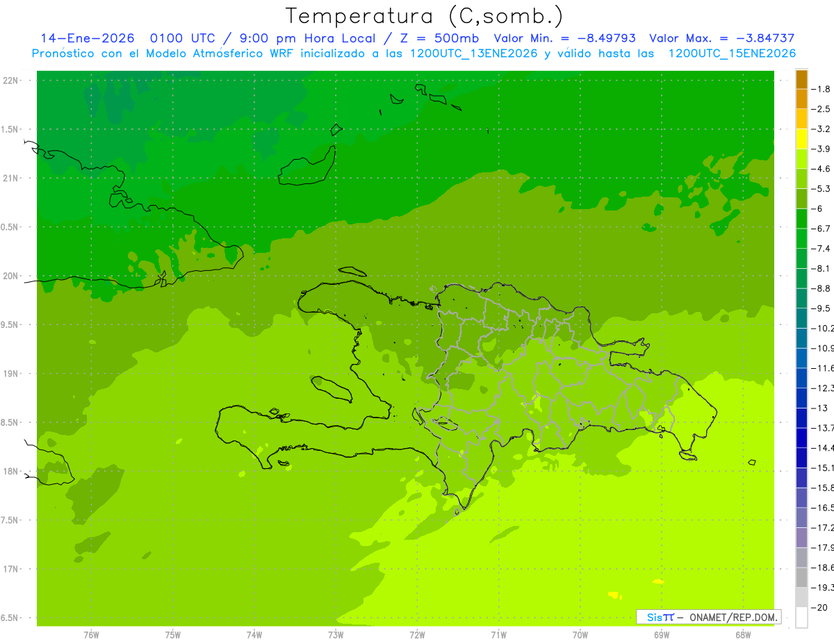The image size is (834, 644).
Task: Click the "-20" colorbar value
Action: [819, 607]
